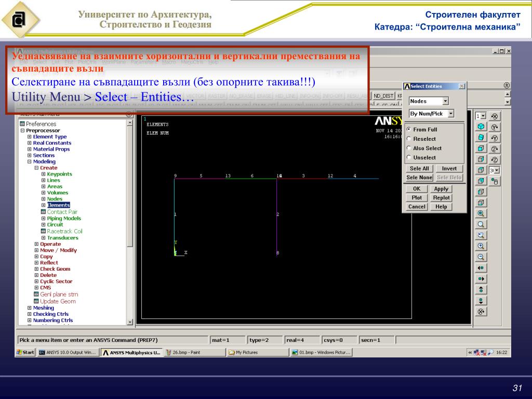Open the By Num/Pick selection method dropdown
The height and width of the screenshot is (399, 532).
(x=451, y=114)
